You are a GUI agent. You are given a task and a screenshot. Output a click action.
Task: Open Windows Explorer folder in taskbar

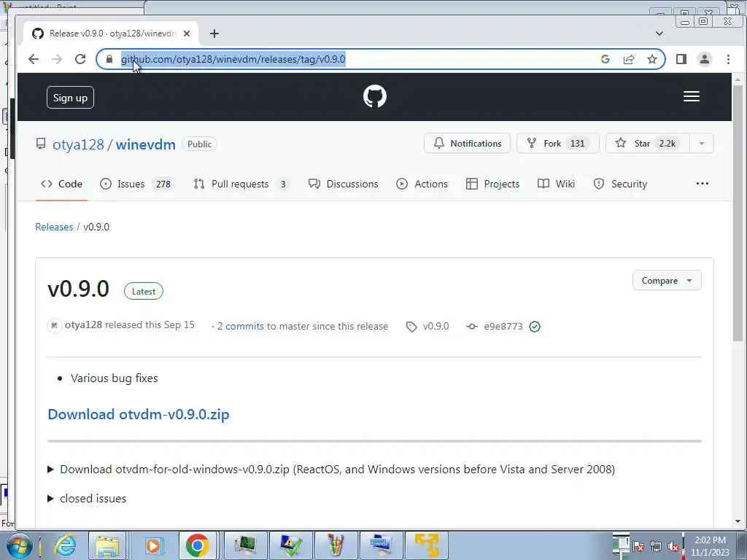click(x=107, y=545)
